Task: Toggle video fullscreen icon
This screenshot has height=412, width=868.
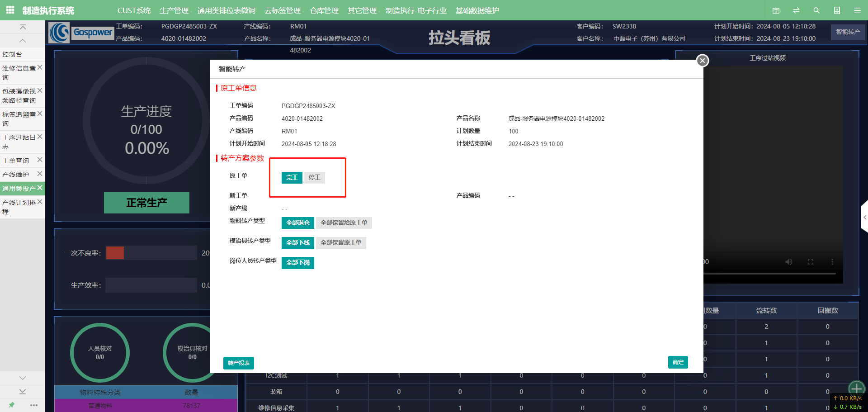Action: (811, 262)
